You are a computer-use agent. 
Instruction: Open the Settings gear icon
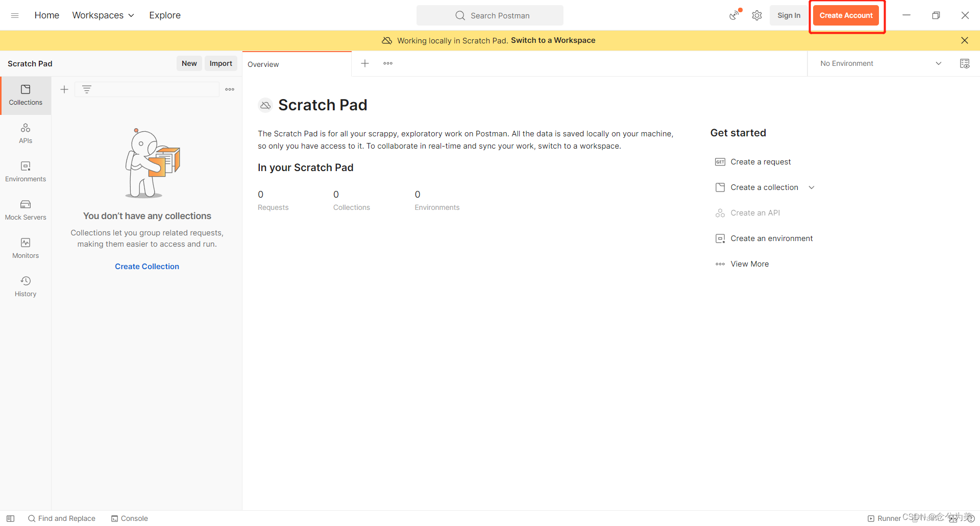click(757, 15)
